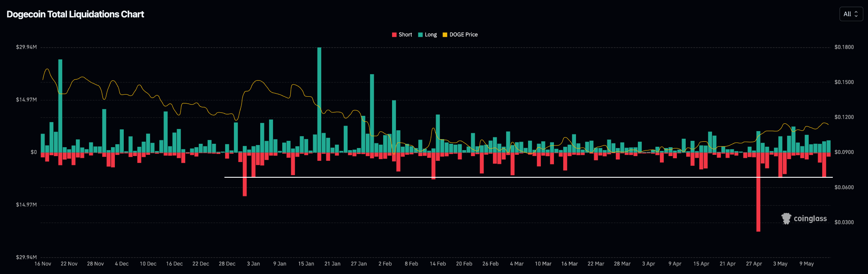Click the 3 May date label
Viewport: 868px width, 274px height.
click(x=780, y=264)
